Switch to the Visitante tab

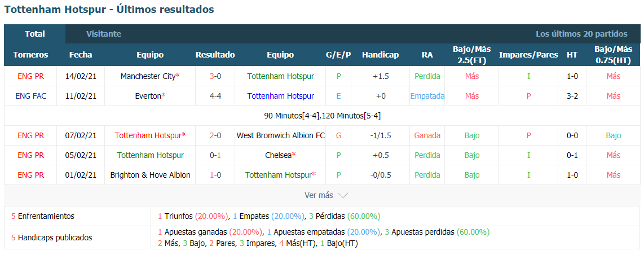point(104,34)
